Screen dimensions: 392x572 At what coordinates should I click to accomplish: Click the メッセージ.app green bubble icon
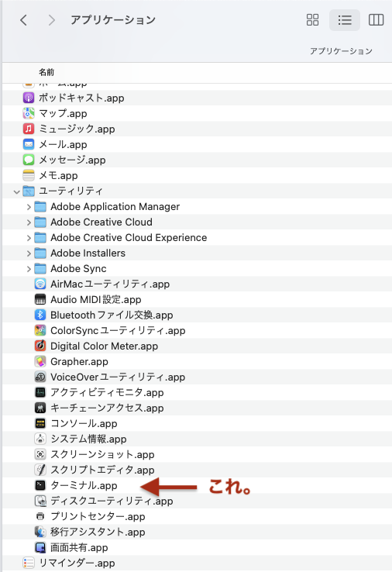tap(29, 160)
